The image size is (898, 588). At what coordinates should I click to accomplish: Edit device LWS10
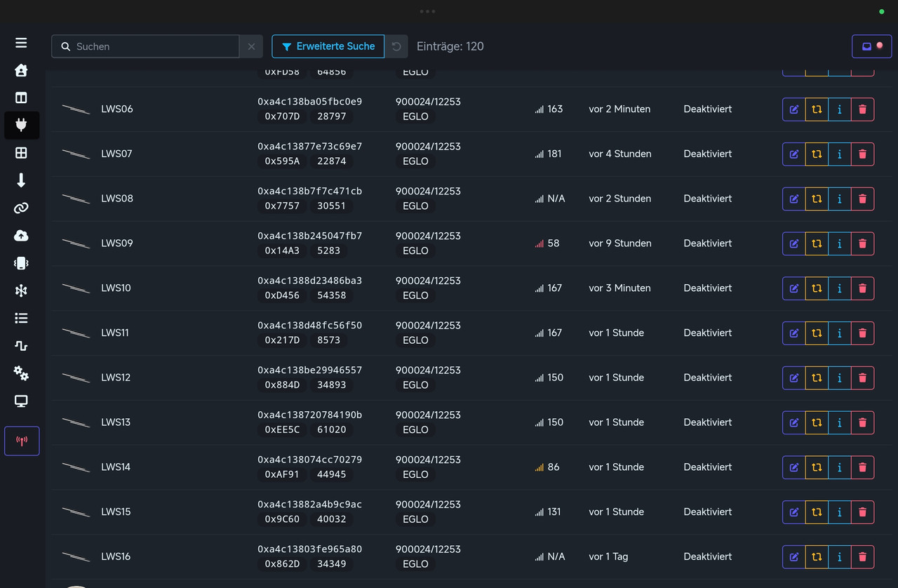coord(794,288)
